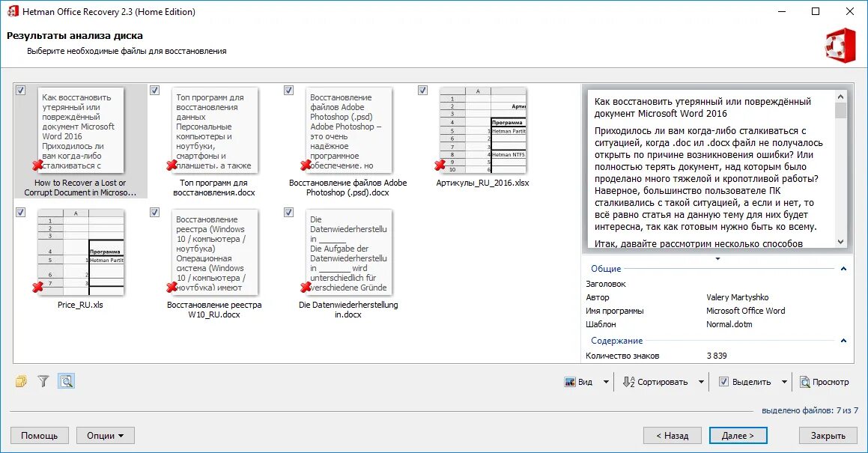Select the Adobe Photoshop (.psd) document thumbnail

348,130
